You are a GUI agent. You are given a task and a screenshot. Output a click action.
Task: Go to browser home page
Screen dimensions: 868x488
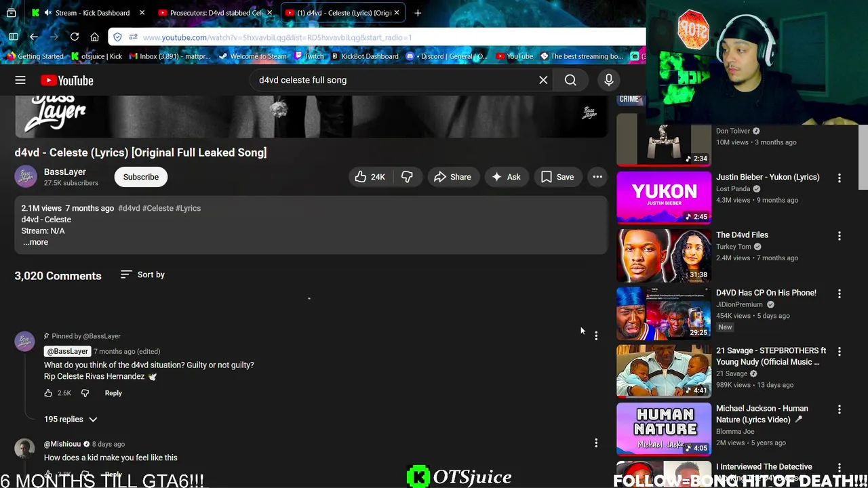pyautogui.click(x=95, y=37)
